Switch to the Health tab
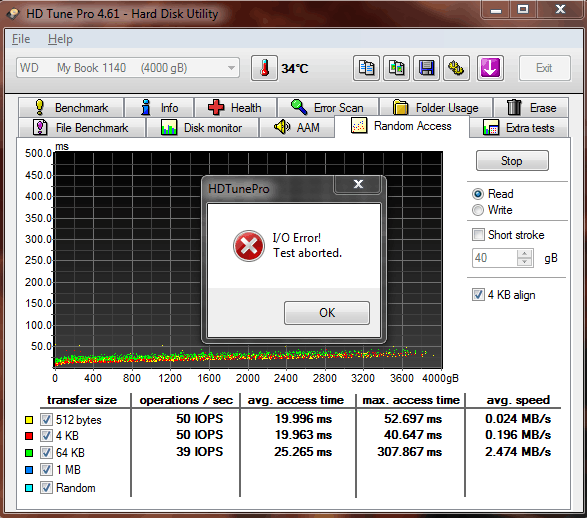Screen dimensions: 587x518 pos(235,108)
